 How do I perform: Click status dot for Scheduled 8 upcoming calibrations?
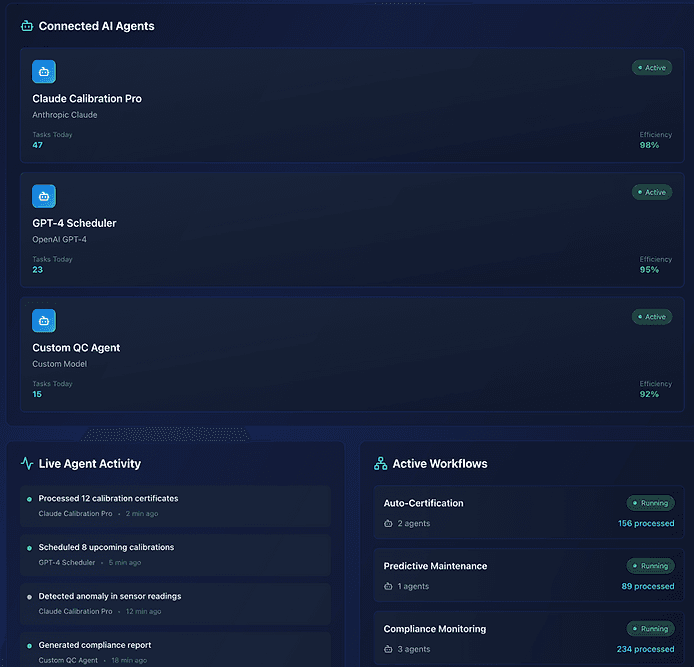29,548
